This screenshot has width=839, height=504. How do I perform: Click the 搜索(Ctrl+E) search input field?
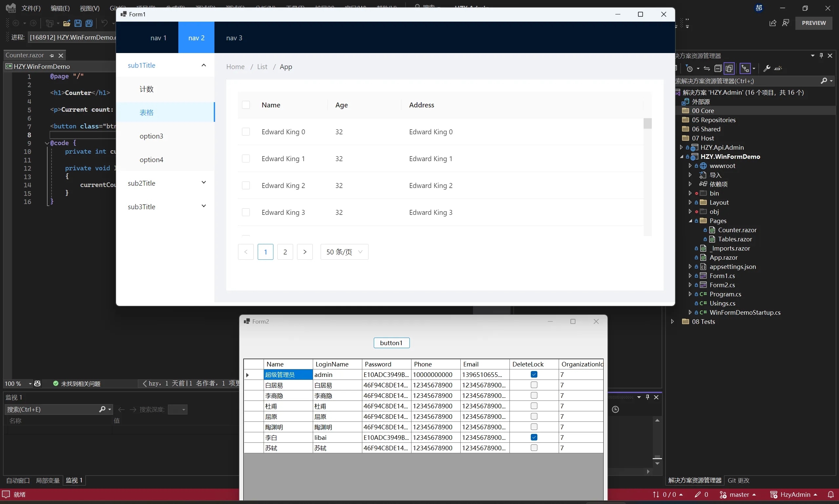pyautogui.click(x=51, y=410)
